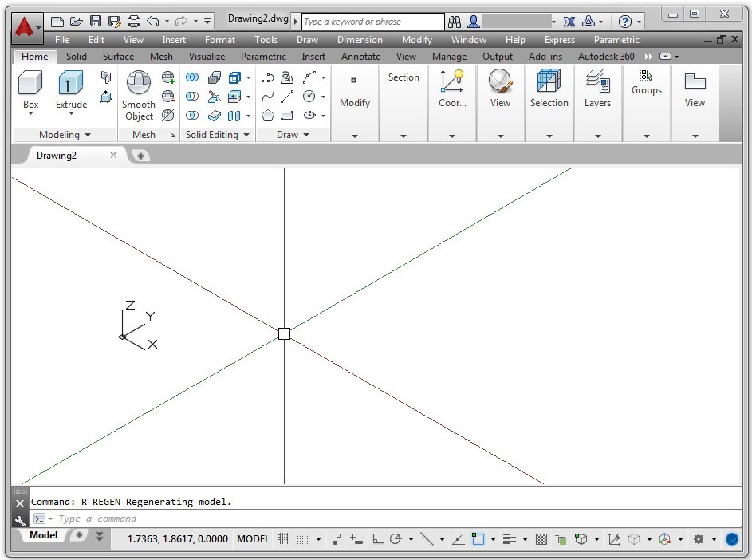Open the Extrude dropdown arrow
This screenshot has height=560, width=752.
coord(71,114)
